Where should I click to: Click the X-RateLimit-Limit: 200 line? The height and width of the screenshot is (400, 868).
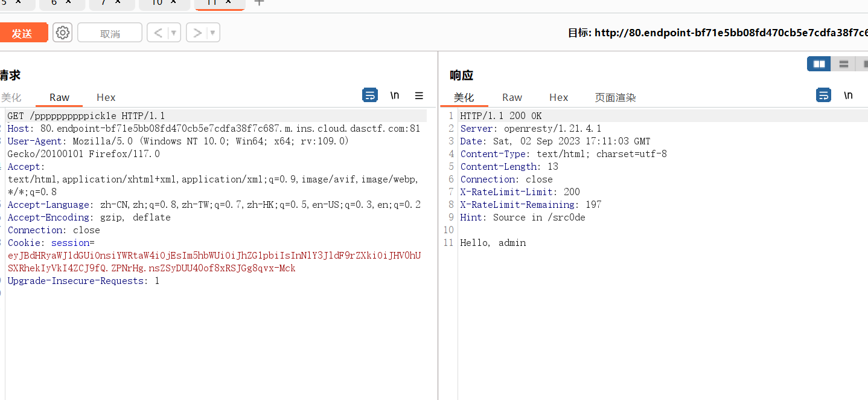520,192
